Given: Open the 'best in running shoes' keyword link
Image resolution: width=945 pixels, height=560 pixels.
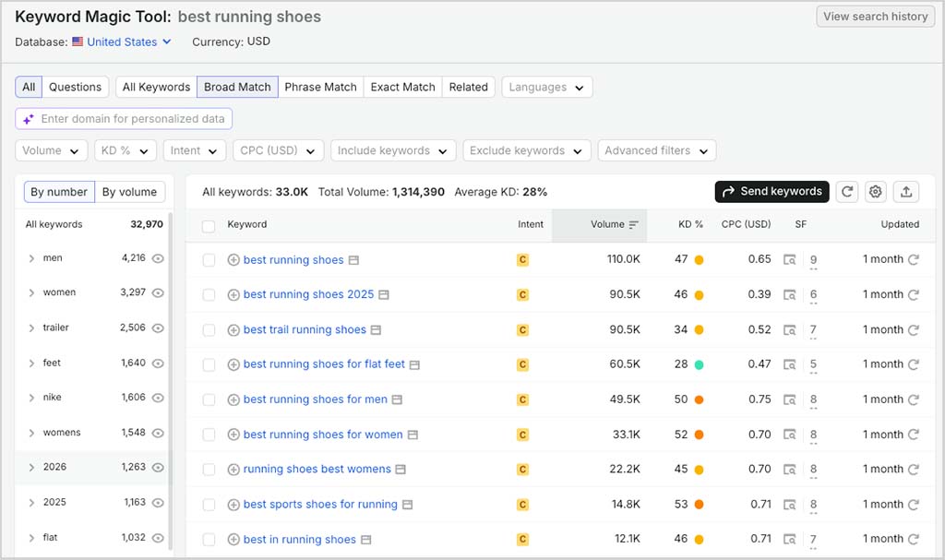Looking at the screenshot, I should coord(300,540).
